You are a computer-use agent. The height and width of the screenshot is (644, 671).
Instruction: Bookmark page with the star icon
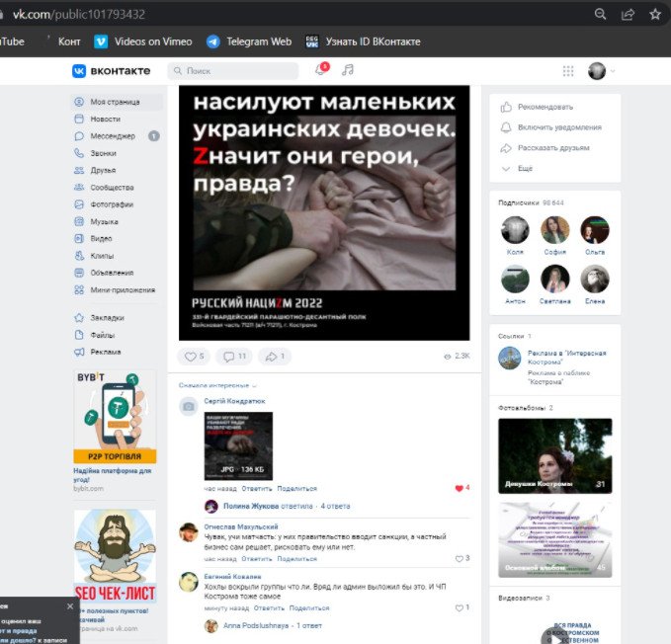(654, 14)
